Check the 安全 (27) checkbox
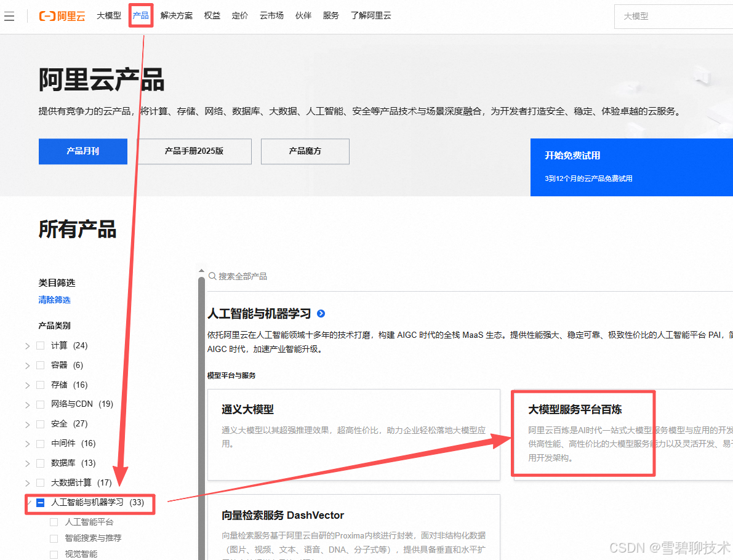The height and width of the screenshot is (560, 733). [41, 424]
